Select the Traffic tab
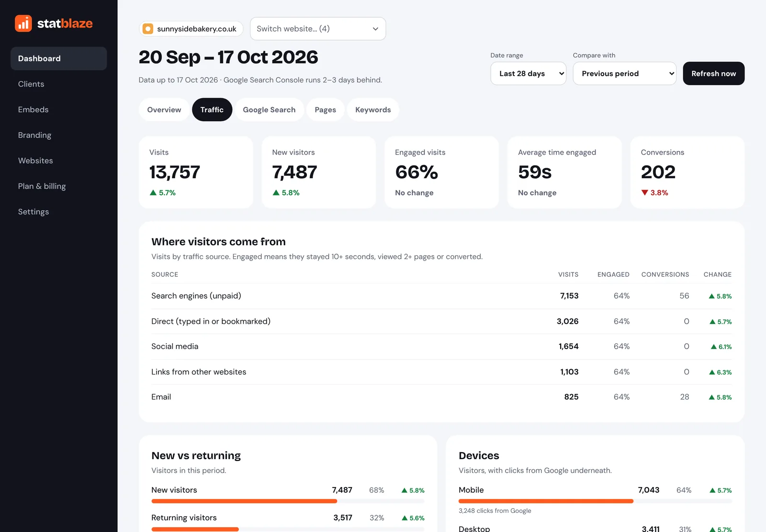Screen dimensions: 766x532 [x=212, y=110]
